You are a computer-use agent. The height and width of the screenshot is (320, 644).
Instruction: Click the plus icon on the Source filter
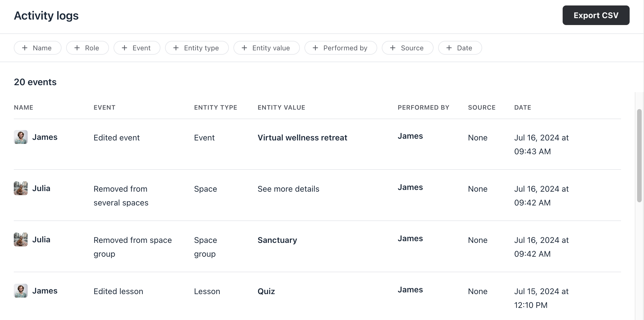(x=392, y=48)
